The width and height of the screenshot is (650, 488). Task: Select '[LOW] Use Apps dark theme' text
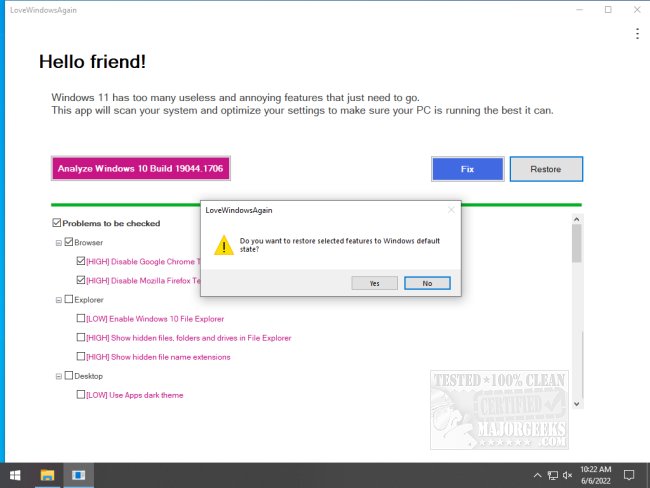click(x=135, y=395)
